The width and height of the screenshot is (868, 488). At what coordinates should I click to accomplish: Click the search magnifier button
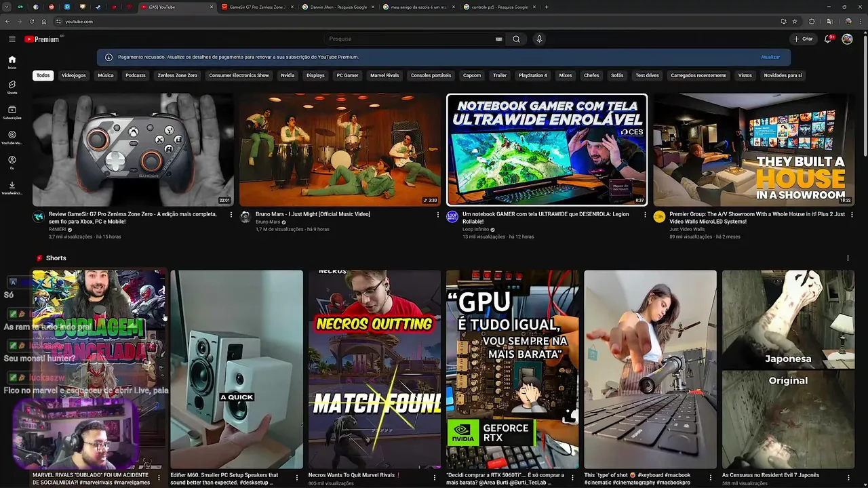click(x=516, y=39)
